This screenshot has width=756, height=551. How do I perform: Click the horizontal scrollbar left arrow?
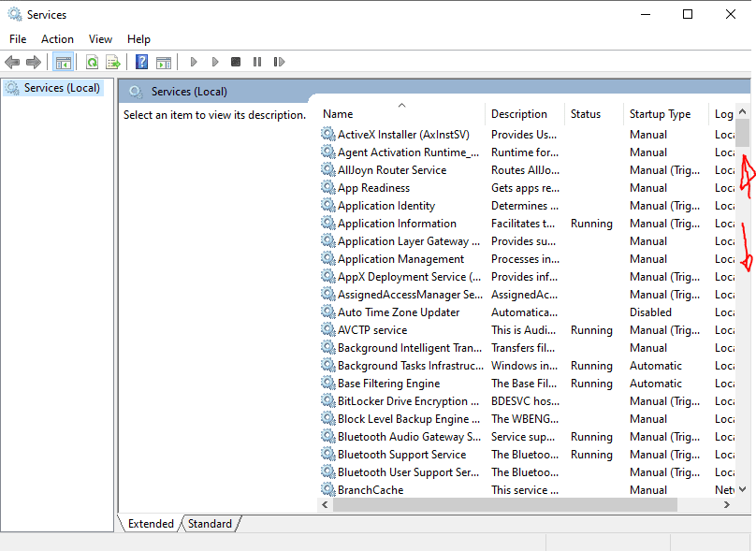(x=325, y=505)
